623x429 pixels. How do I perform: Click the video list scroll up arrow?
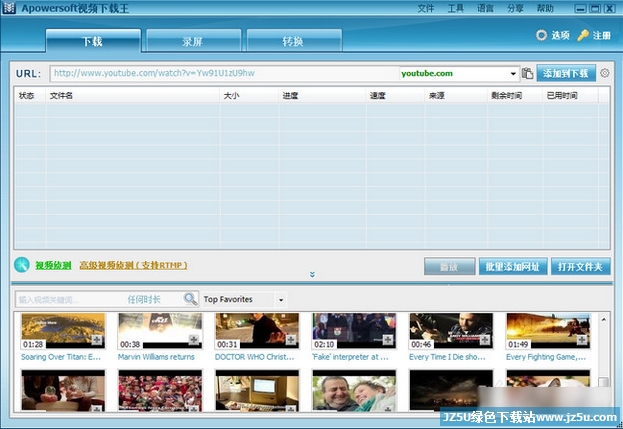[604, 319]
